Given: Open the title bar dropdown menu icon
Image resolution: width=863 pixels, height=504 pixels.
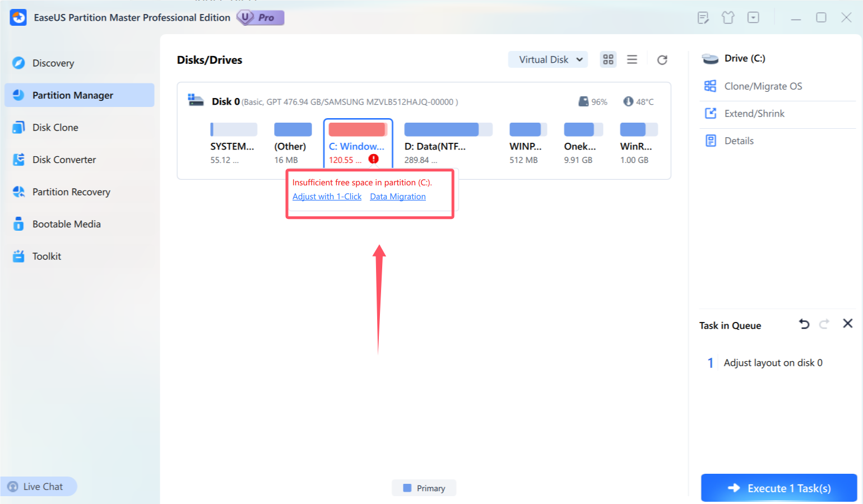Looking at the screenshot, I should (753, 18).
